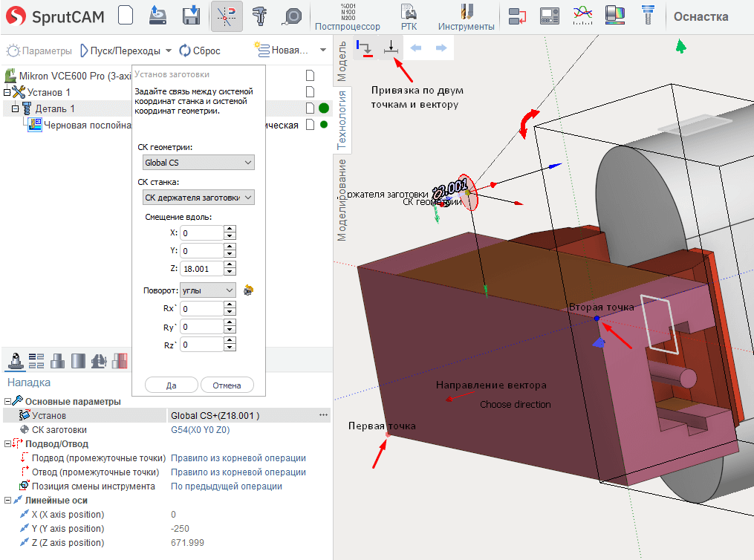Click the Сброс reset button
Image resolution: width=754 pixels, height=560 pixels.
click(x=200, y=51)
